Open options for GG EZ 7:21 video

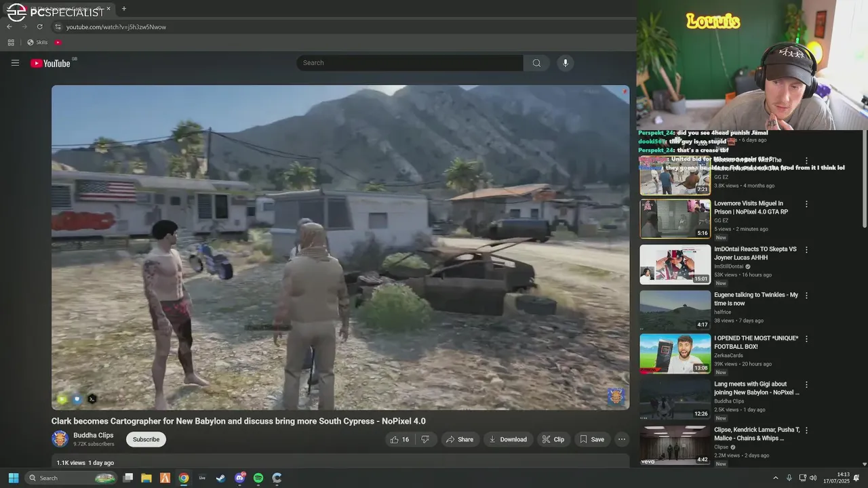(806, 161)
